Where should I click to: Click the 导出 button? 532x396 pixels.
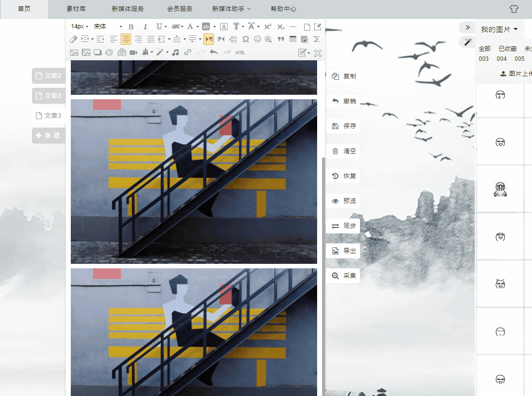click(x=343, y=251)
